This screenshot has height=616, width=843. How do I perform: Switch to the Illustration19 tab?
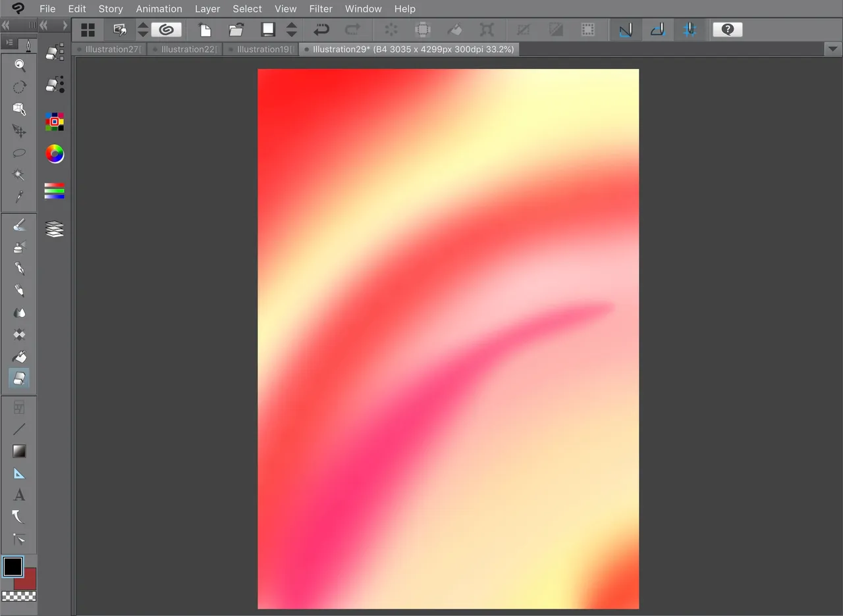tap(261, 49)
